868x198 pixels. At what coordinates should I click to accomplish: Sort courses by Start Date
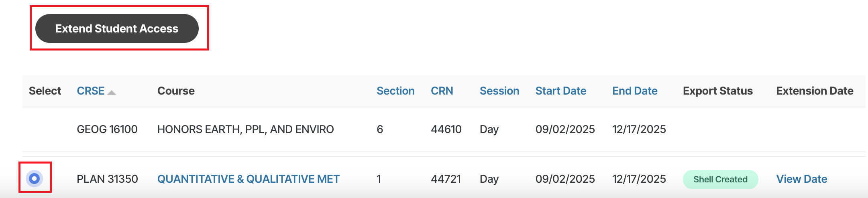561,91
